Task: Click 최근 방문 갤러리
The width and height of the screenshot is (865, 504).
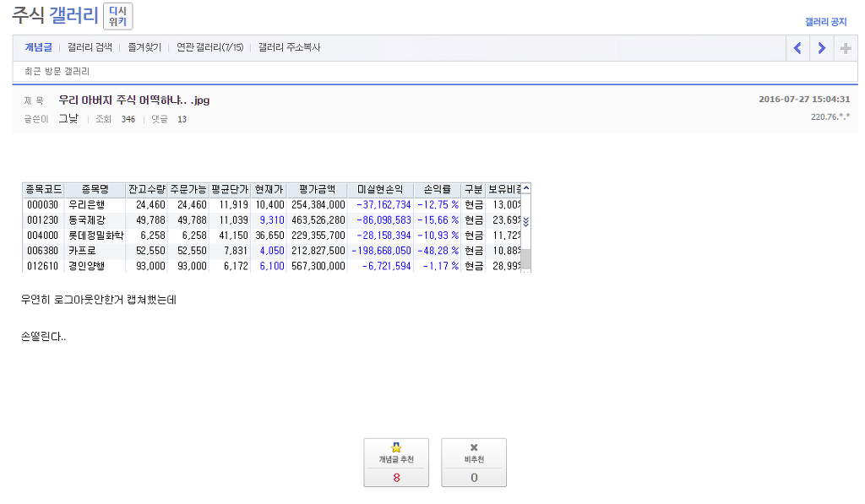Action: [57, 71]
